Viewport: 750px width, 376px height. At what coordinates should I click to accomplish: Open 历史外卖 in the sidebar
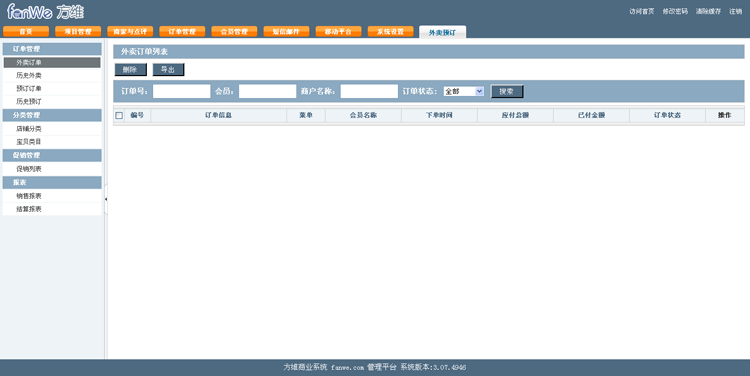tap(52, 76)
